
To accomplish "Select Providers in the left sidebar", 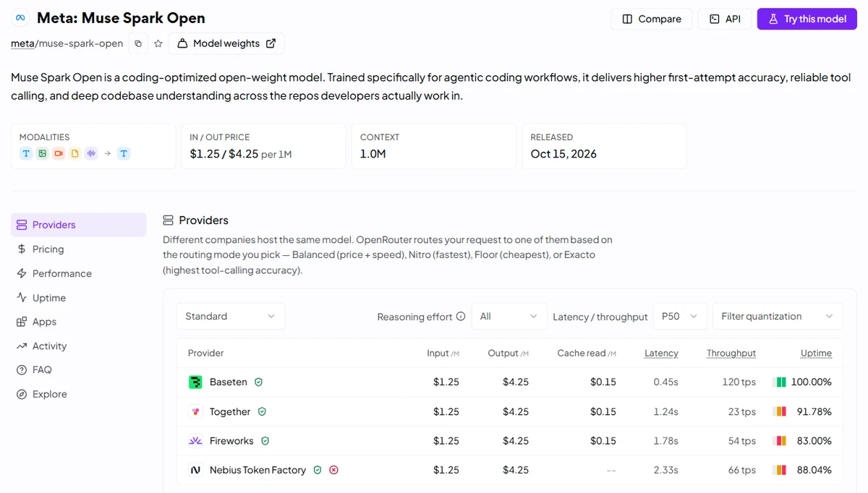I will click(x=78, y=225).
